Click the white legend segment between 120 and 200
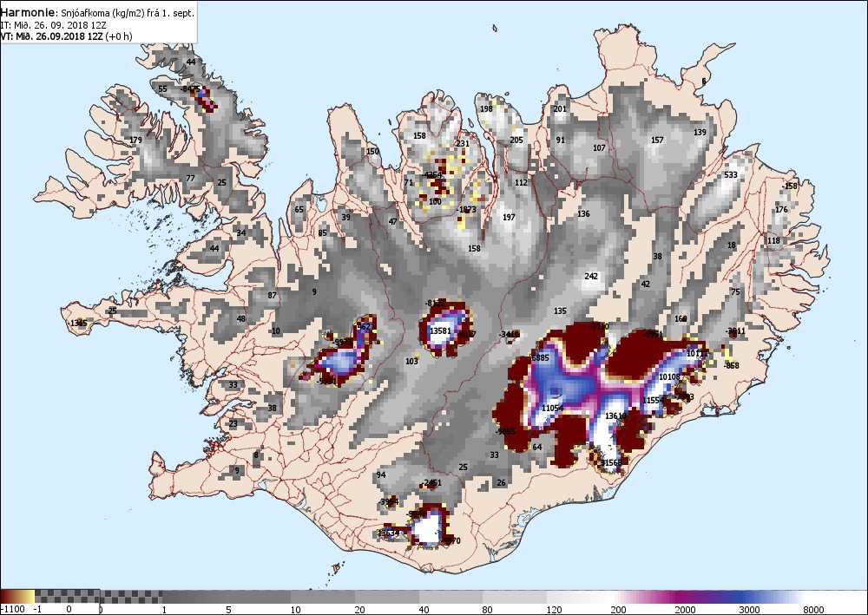Image resolution: width=868 pixels, height=615 pixels. coord(580,596)
